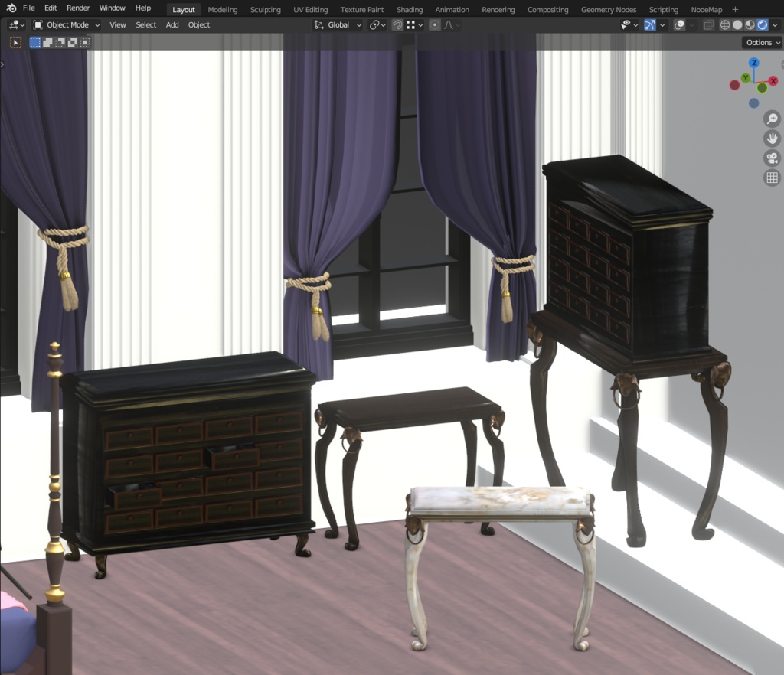Switch to Wireframe viewport shading
Viewport: 784px width, 675px height.
[x=724, y=25]
